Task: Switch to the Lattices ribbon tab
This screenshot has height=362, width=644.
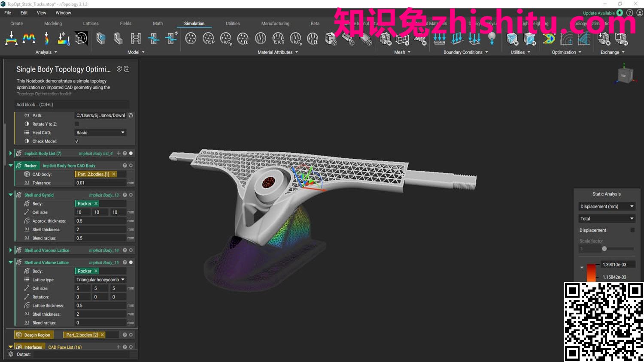Action: pos(91,24)
